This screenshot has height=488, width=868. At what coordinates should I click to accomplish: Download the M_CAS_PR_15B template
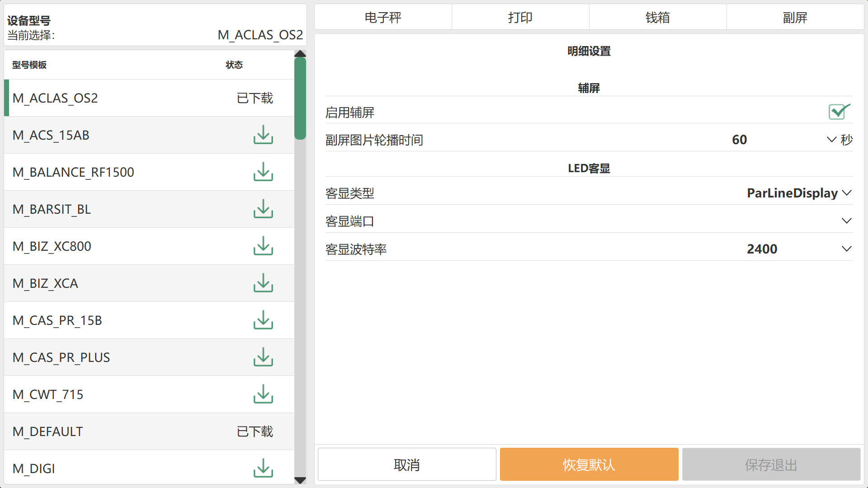tap(263, 320)
